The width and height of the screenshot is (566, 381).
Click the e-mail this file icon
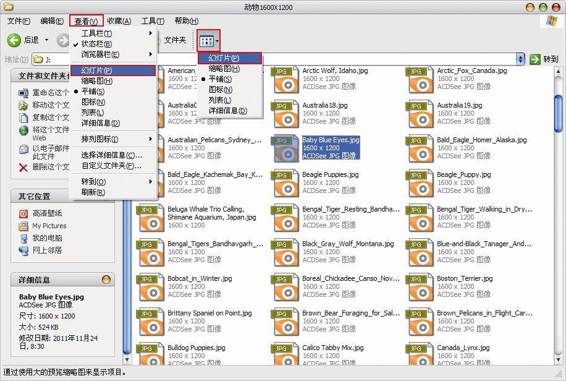(23, 149)
